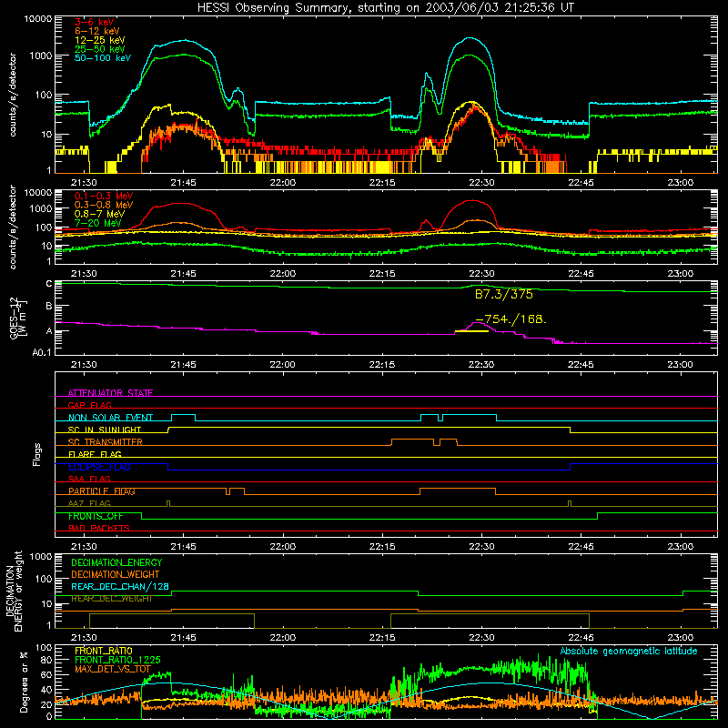Screen dimensions: 728x728
Task: Select the 23:00 tick label under the decimation panel
Action: pos(680,638)
